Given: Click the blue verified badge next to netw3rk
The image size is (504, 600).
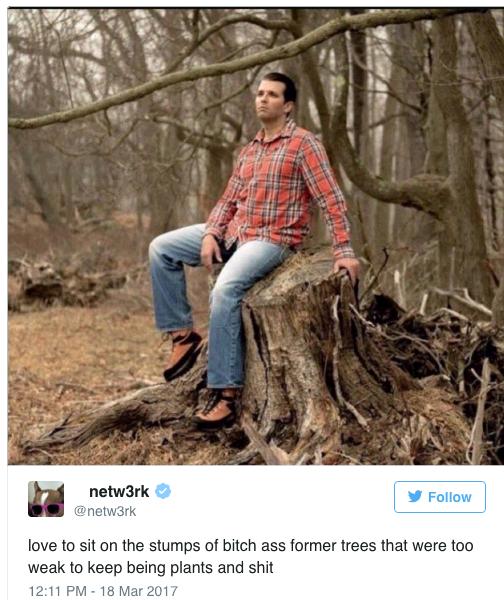Looking at the screenshot, I should tap(163, 491).
